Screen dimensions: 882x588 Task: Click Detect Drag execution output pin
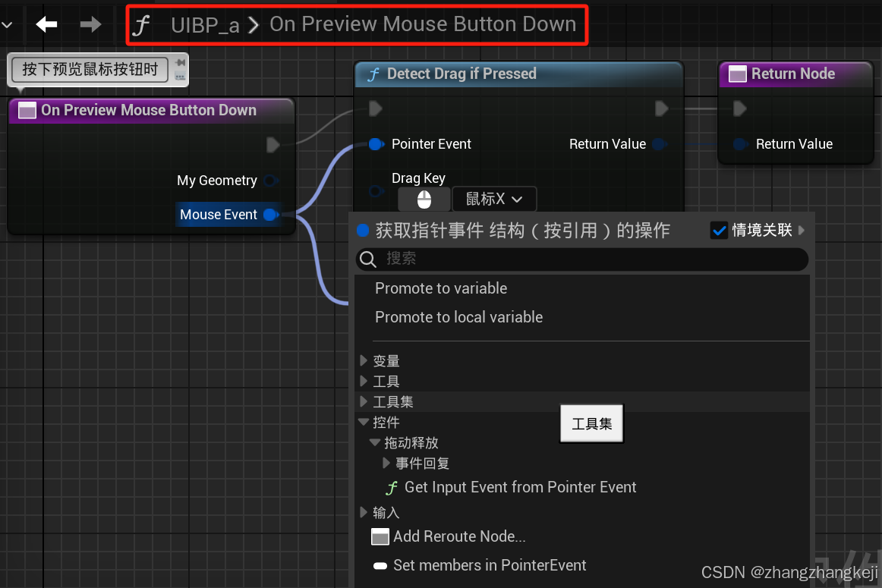coord(662,108)
